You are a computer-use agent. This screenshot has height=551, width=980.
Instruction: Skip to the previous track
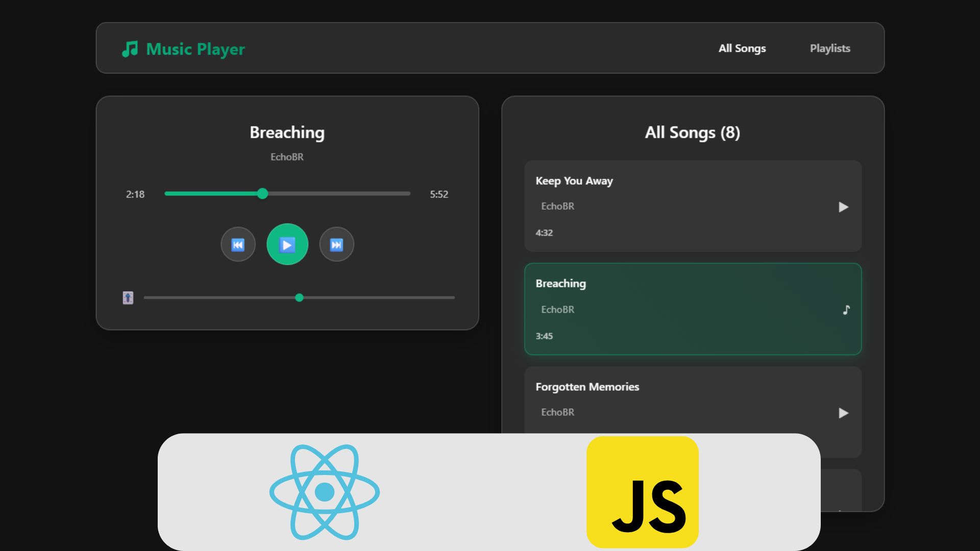point(238,244)
